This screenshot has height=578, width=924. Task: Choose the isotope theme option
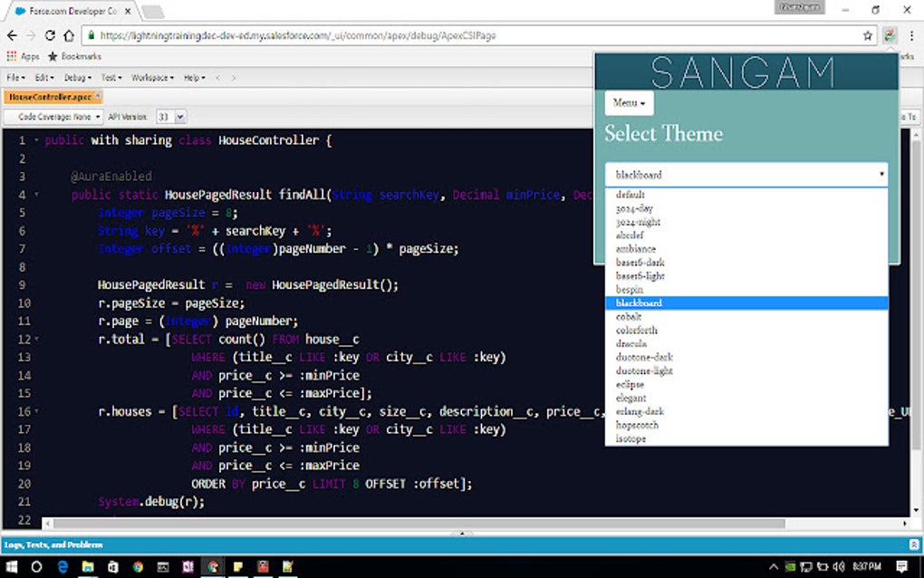(746, 438)
